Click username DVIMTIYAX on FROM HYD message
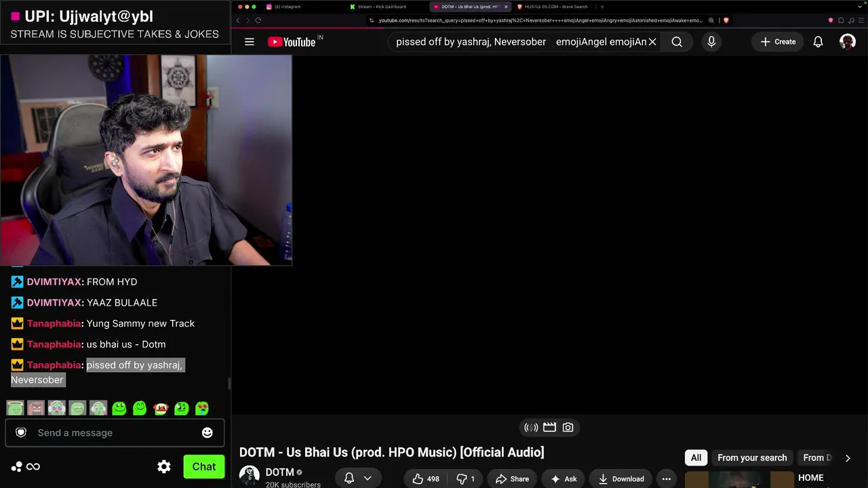 [x=55, y=281]
